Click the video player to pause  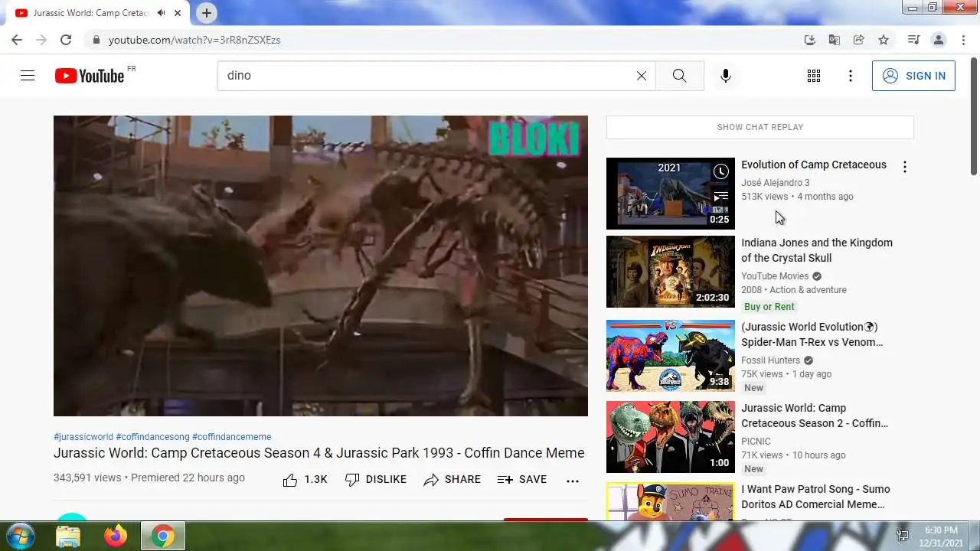(321, 266)
